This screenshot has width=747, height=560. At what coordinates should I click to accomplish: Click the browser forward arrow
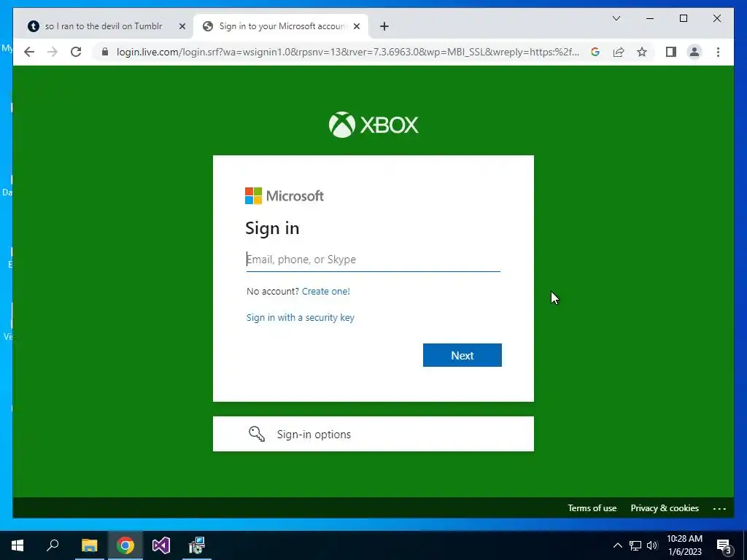coord(53,52)
